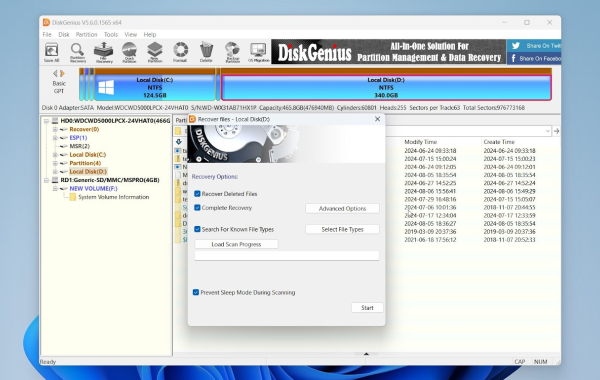Click Share On Twitter button

534,46
